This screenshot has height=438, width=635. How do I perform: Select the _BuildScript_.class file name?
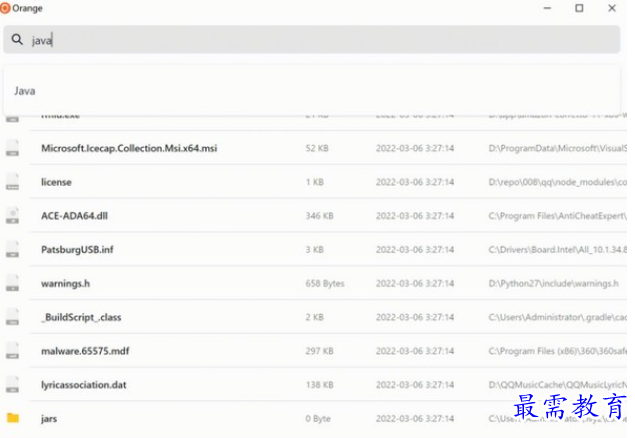tap(81, 317)
